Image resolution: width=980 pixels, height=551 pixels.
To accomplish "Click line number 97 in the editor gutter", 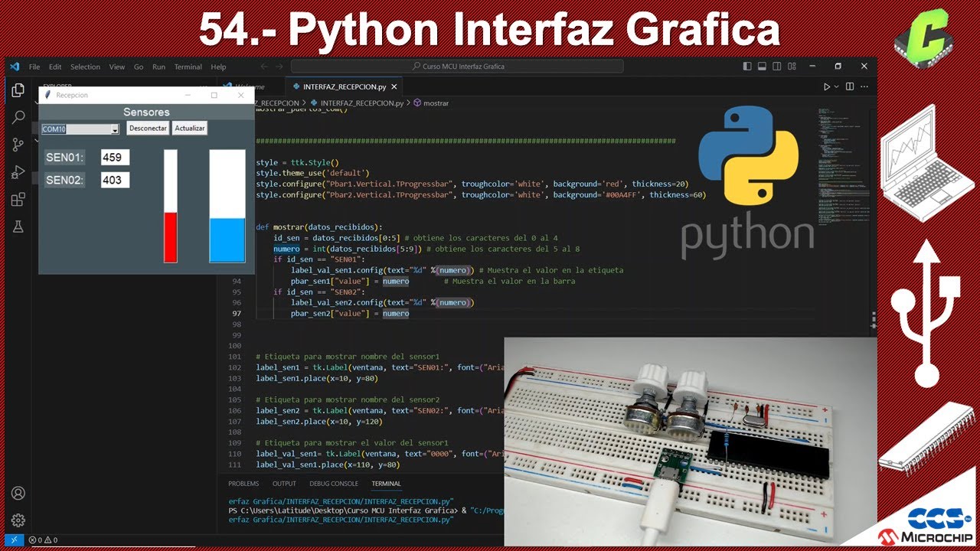I will [x=235, y=314].
